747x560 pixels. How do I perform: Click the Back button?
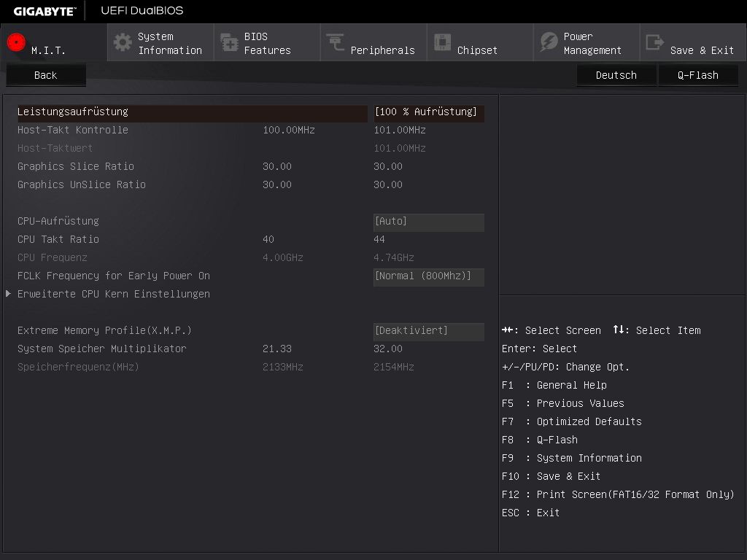46,75
